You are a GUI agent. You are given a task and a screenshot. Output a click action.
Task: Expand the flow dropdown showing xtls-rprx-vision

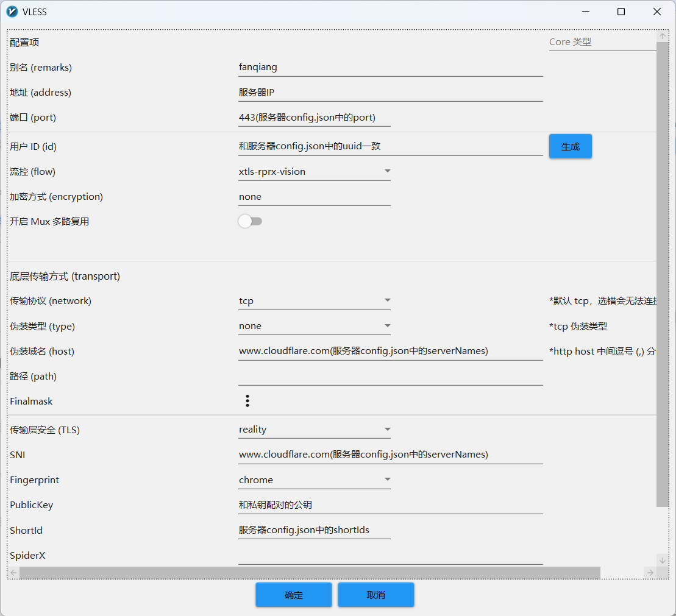tap(314, 172)
